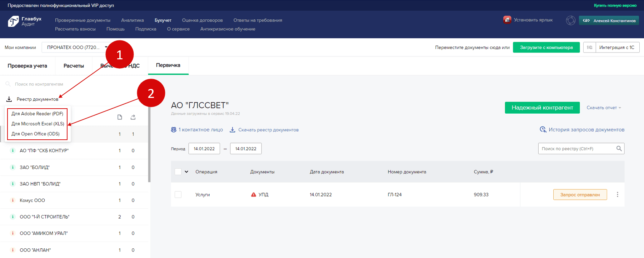The height and width of the screenshot is (258, 644).
Task: Select contractor Комус ООО
Action: (33, 200)
